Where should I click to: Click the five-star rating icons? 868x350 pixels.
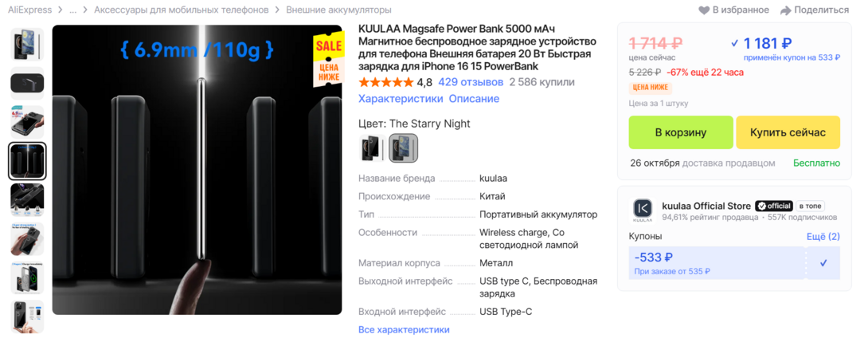click(x=386, y=82)
